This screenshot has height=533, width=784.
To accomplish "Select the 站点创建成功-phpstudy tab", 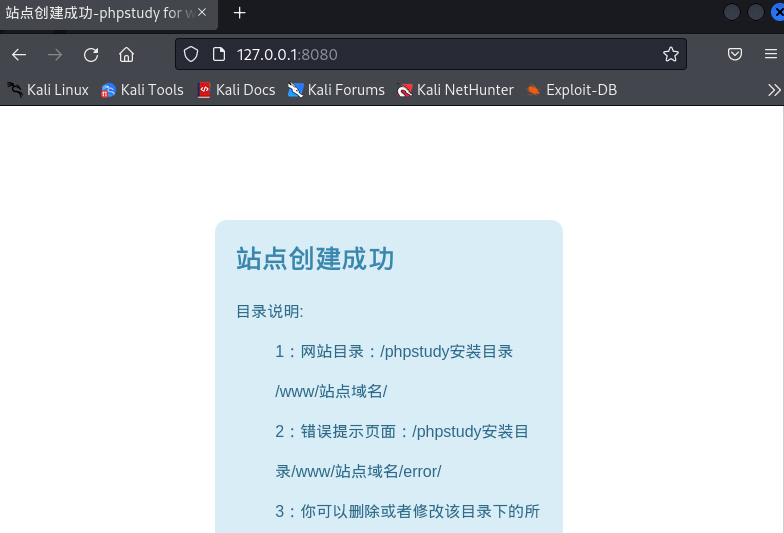I will coord(108,14).
